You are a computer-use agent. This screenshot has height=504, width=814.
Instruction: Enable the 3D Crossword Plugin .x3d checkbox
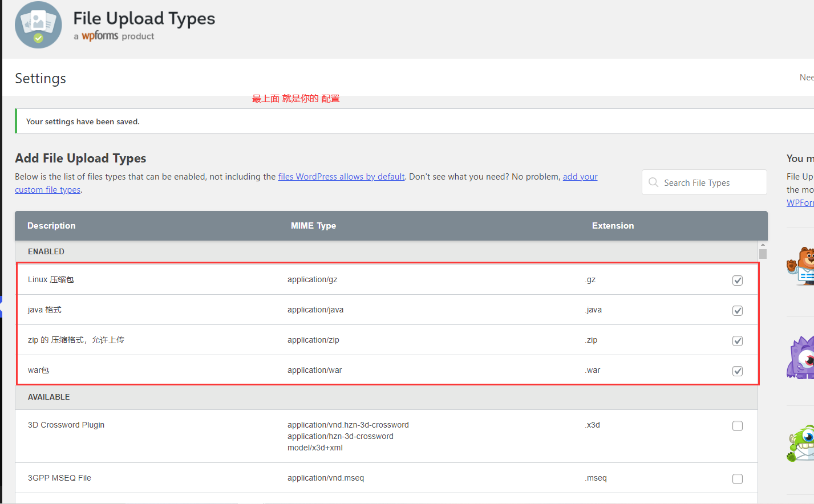pyautogui.click(x=737, y=426)
